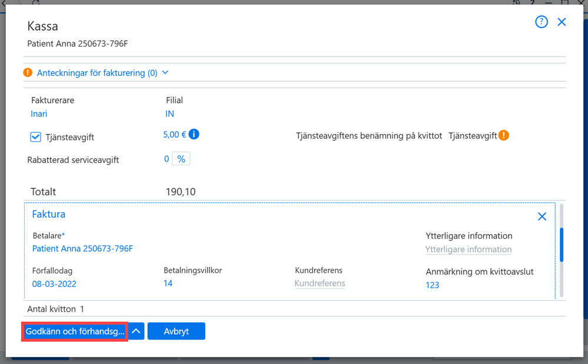
Task: Edit the Betalningsvillkor value 14
Action: coord(168,283)
